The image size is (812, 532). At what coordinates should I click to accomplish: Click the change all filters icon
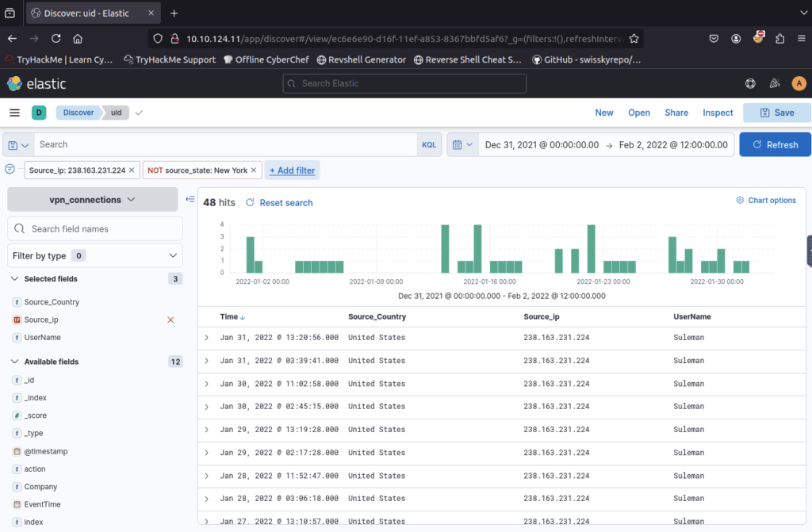click(10, 169)
